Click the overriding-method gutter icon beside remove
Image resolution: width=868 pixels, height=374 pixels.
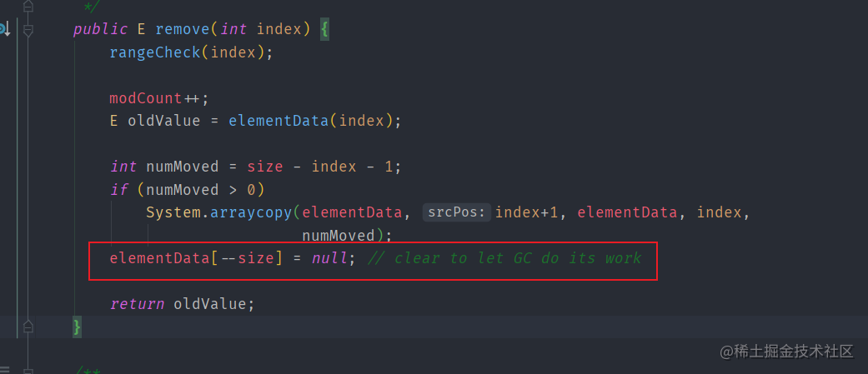point(4,29)
